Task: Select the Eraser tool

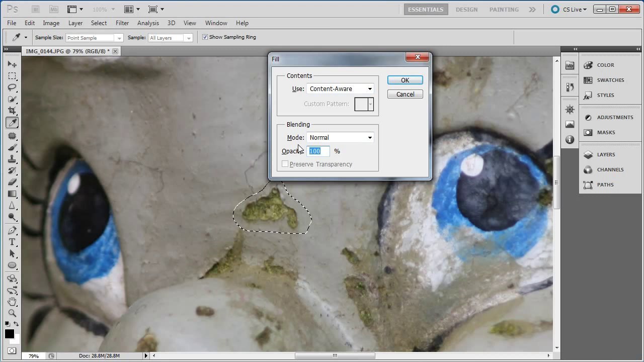Action: [x=12, y=182]
